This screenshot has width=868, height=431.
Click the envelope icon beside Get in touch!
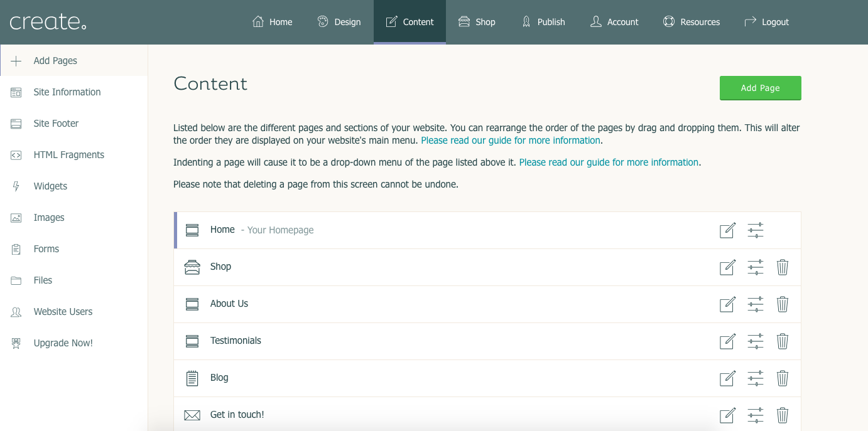click(192, 415)
